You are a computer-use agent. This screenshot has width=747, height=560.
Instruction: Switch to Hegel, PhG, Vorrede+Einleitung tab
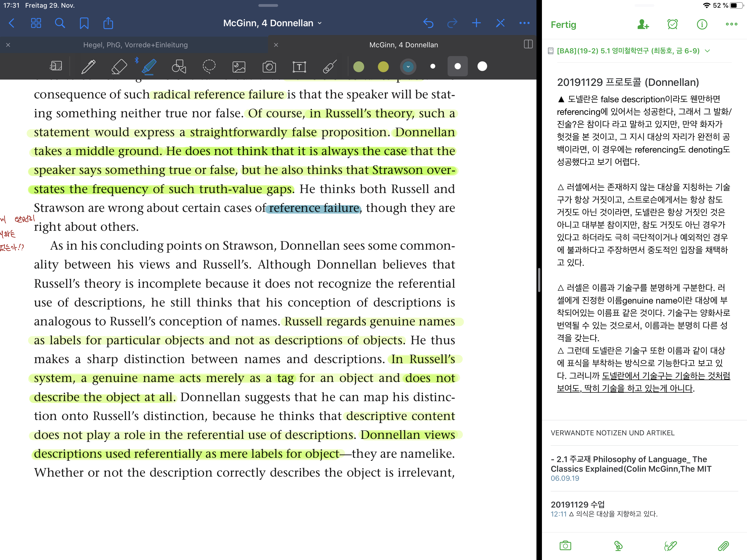(x=135, y=45)
